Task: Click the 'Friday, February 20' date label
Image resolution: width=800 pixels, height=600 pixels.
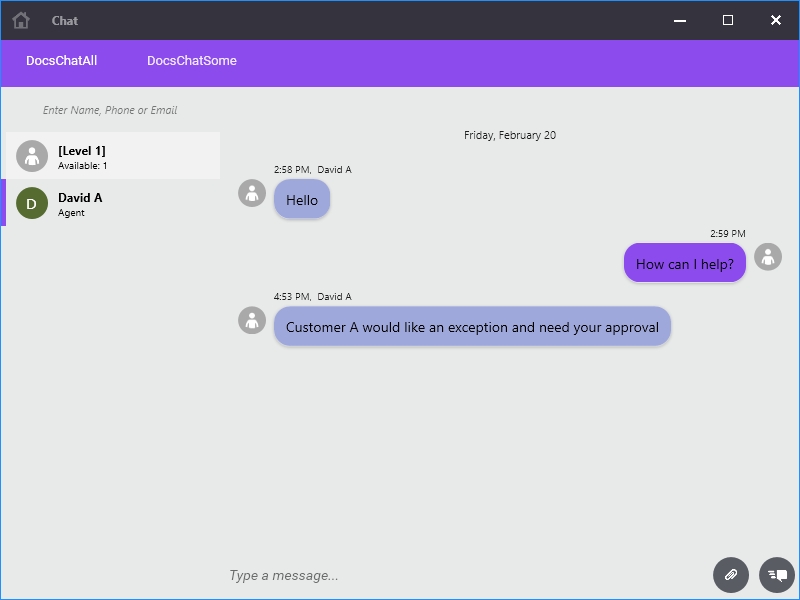Action: point(510,135)
